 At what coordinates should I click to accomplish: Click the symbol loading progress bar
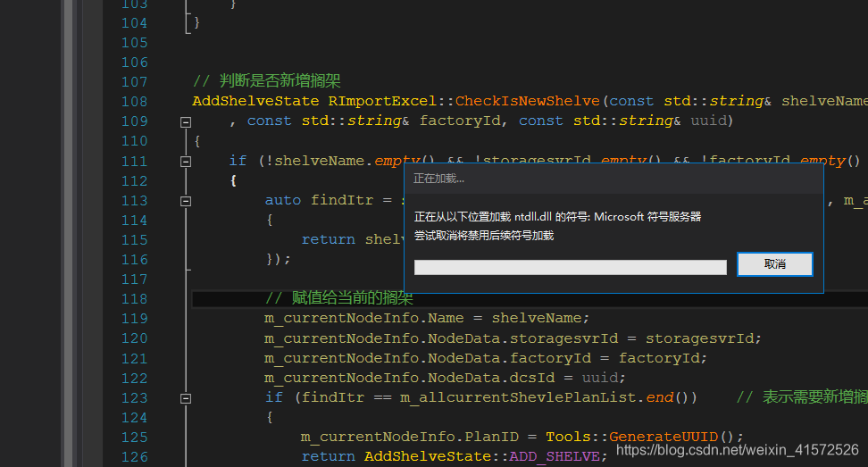pyautogui.click(x=570, y=267)
